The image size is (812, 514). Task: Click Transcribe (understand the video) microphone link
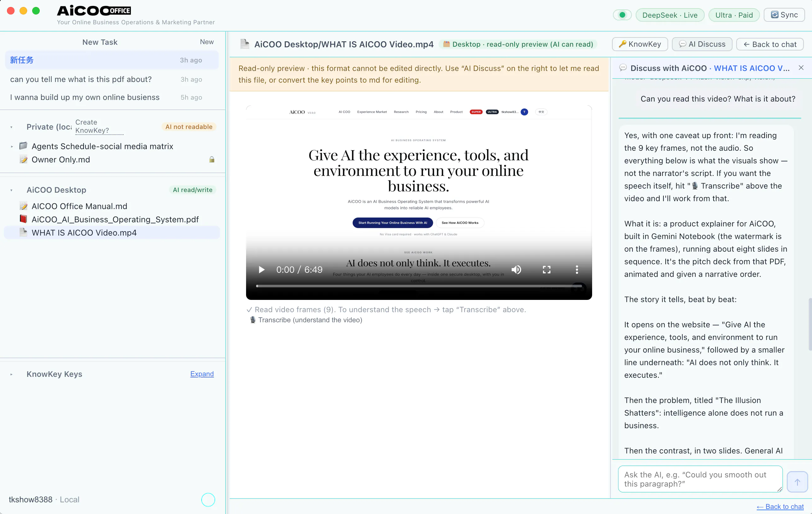(306, 320)
